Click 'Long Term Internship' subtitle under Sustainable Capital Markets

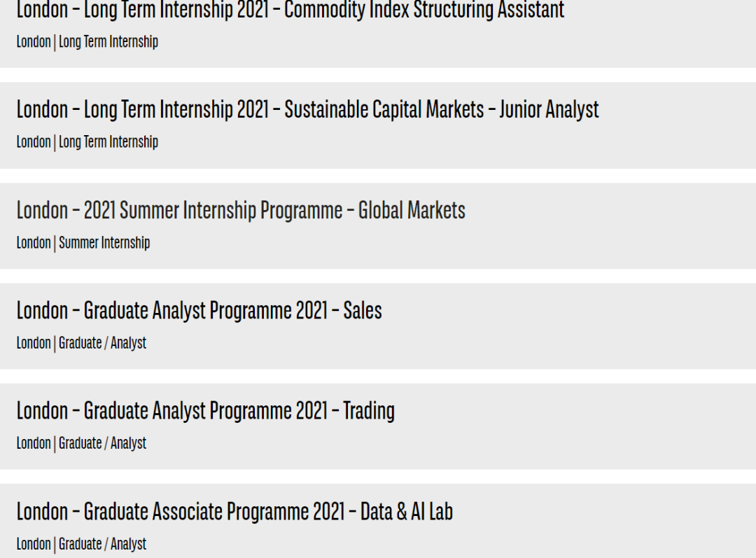[x=108, y=142]
